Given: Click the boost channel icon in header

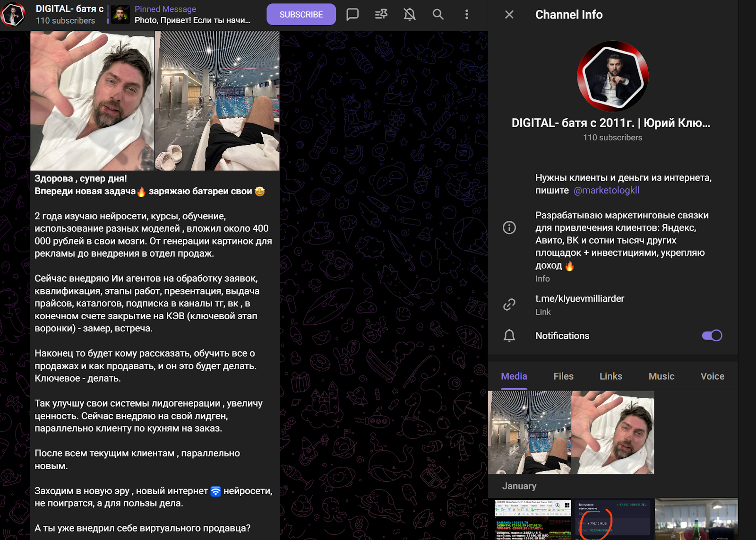Looking at the screenshot, I should pyautogui.click(x=381, y=15).
